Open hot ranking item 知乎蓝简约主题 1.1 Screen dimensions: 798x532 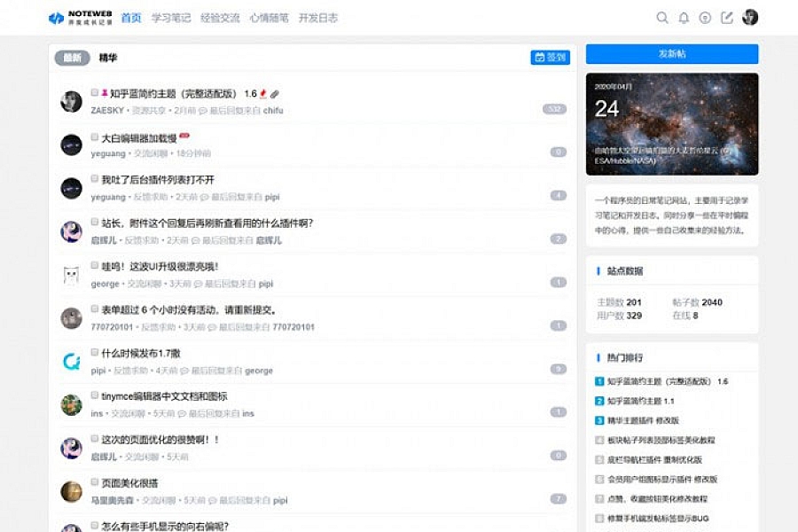point(641,401)
